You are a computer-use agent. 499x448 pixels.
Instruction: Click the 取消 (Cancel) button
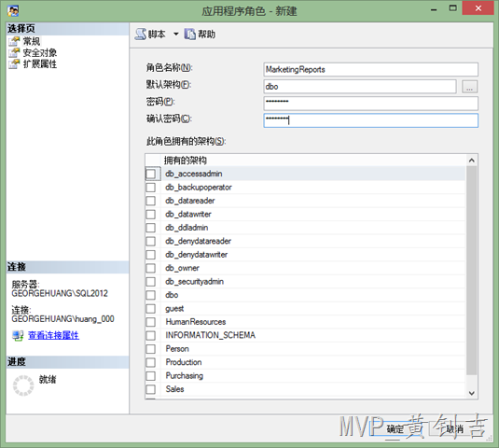point(454,429)
